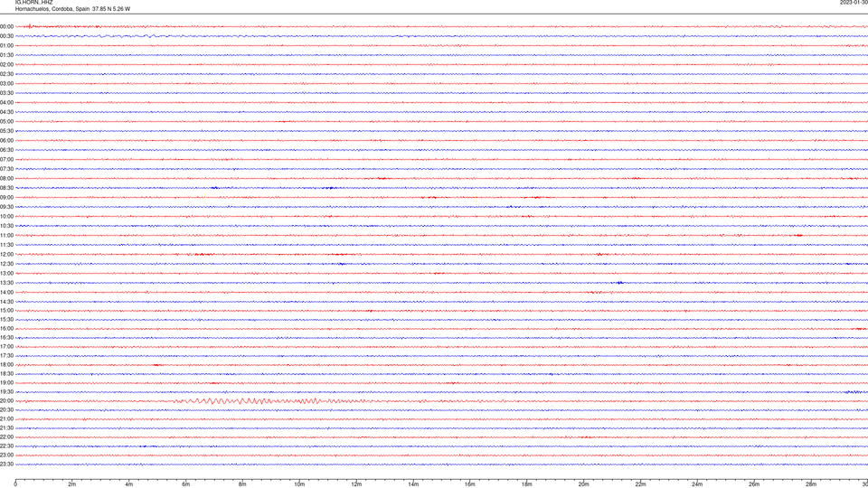Image resolution: width=868 pixels, height=488 pixels.
Task: Select the 21:30 time label
Action: (x=6, y=428)
